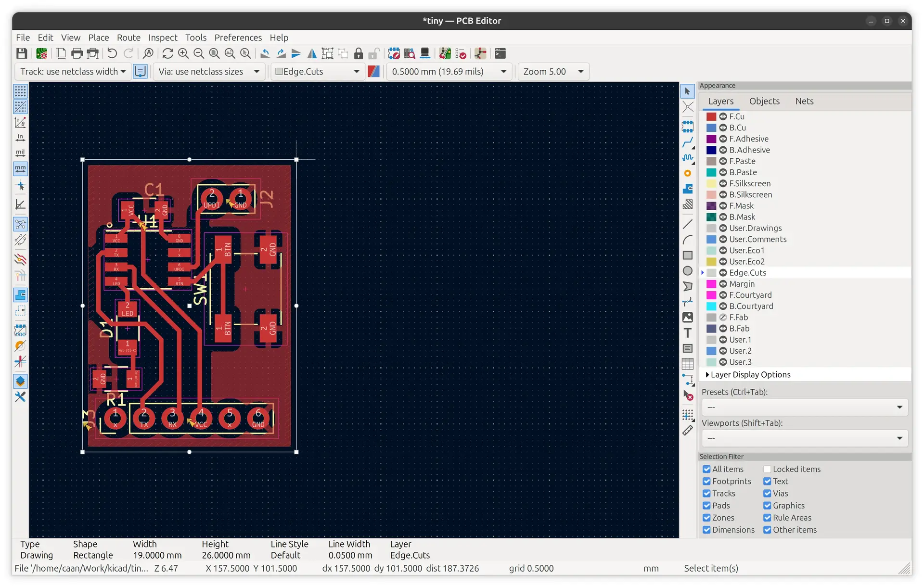Uncheck the Footprints selection filter
Image resolution: width=924 pixels, height=587 pixels.
[x=706, y=481]
